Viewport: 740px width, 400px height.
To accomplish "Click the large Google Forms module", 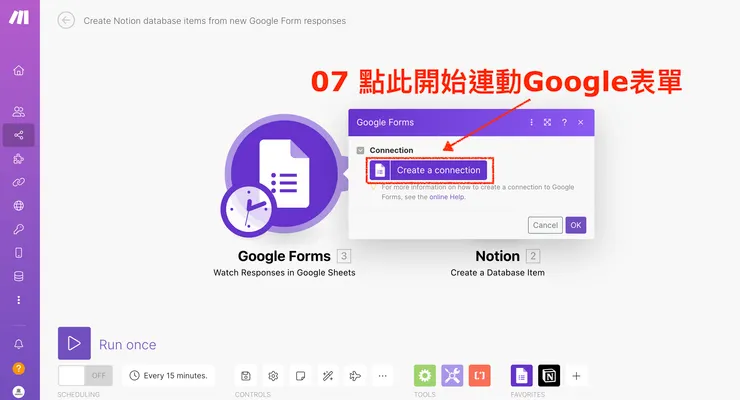I will pyautogui.click(x=284, y=174).
